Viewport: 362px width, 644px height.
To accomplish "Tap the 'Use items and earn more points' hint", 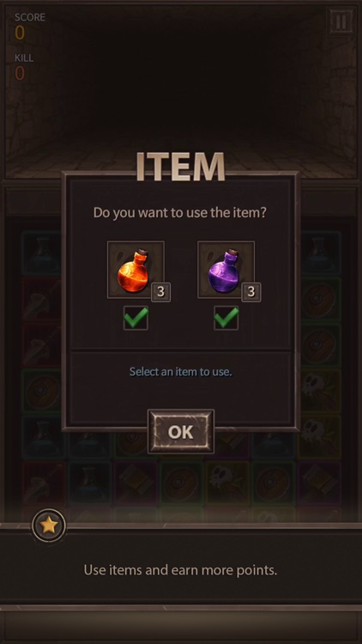I will point(181,570).
